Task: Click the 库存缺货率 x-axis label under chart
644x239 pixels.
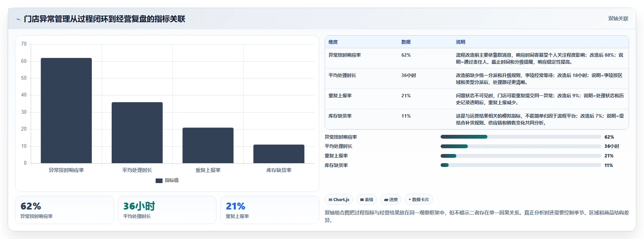Action: click(x=279, y=170)
